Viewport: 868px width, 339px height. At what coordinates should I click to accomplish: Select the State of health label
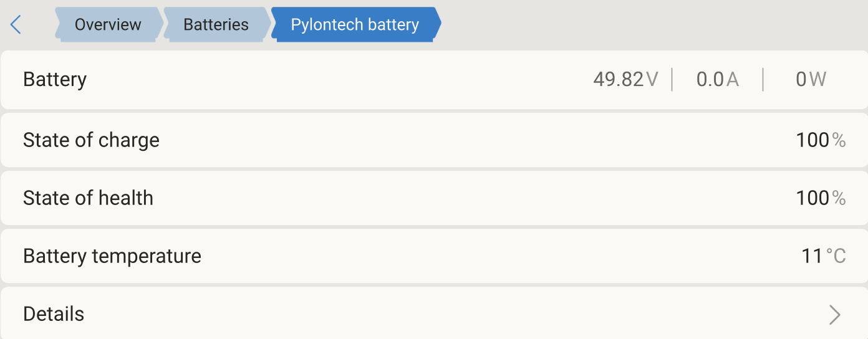(88, 198)
